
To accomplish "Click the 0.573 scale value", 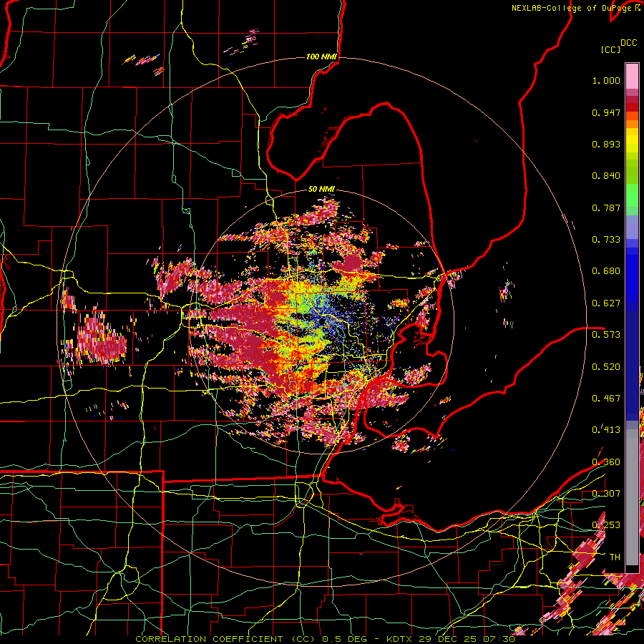I will (606, 335).
